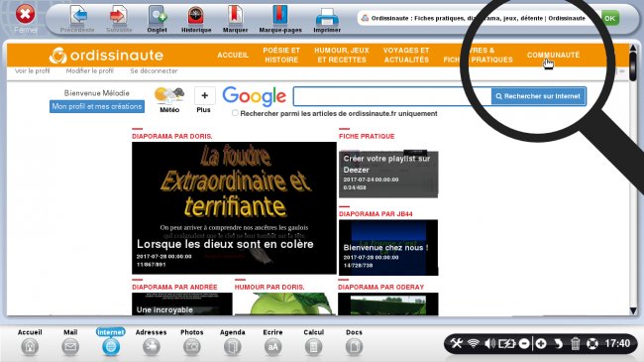Open the POÉSIE ET HISTOIRE menu
Image resolution: width=644 pixels, height=362 pixels.
[281, 56]
